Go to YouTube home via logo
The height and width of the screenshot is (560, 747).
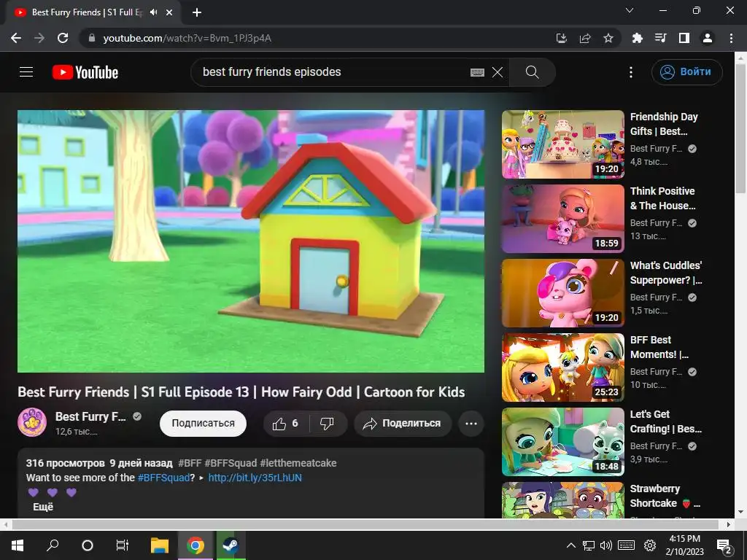click(x=85, y=72)
